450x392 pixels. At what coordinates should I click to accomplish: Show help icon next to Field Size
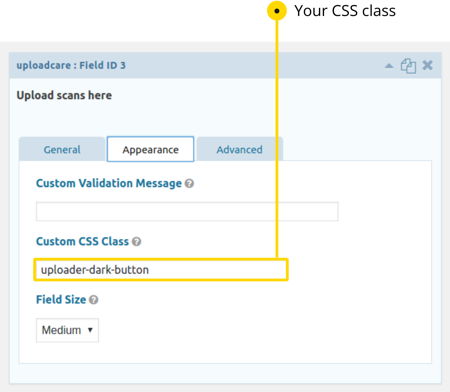click(x=94, y=300)
